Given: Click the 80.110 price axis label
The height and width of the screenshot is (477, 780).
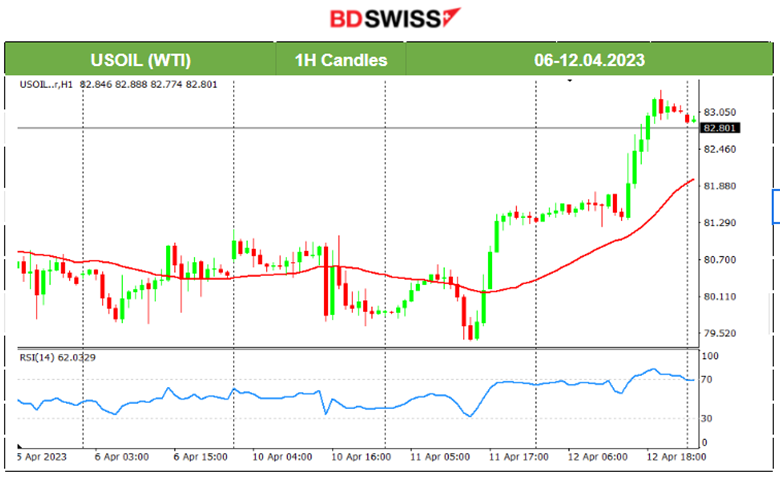Looking at the screenshot, I should pyautogui.click(x=720, y=296).
